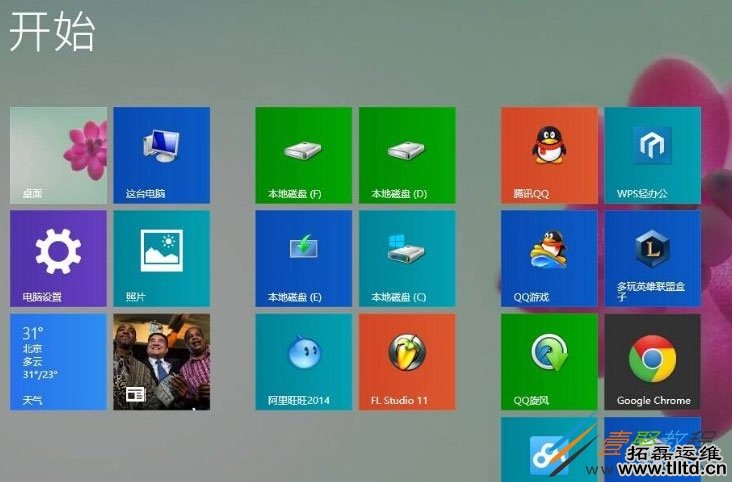The height and width of the screenshot is (482, 732).
Task: Launch WPS轻办公 tile
Action: pyautogui.click(x=653, y=155)
